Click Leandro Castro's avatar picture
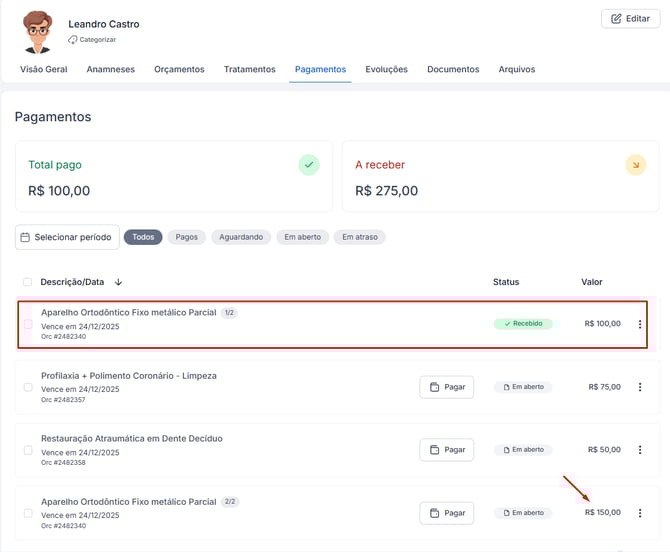The height and width of the screenshot is (552, 670). click(38, 31)
